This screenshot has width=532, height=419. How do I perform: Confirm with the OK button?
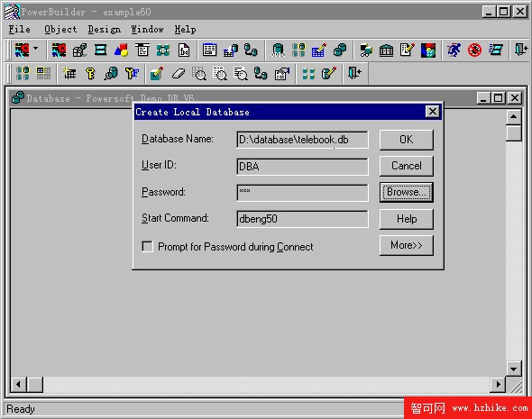[x=406, y=140]
